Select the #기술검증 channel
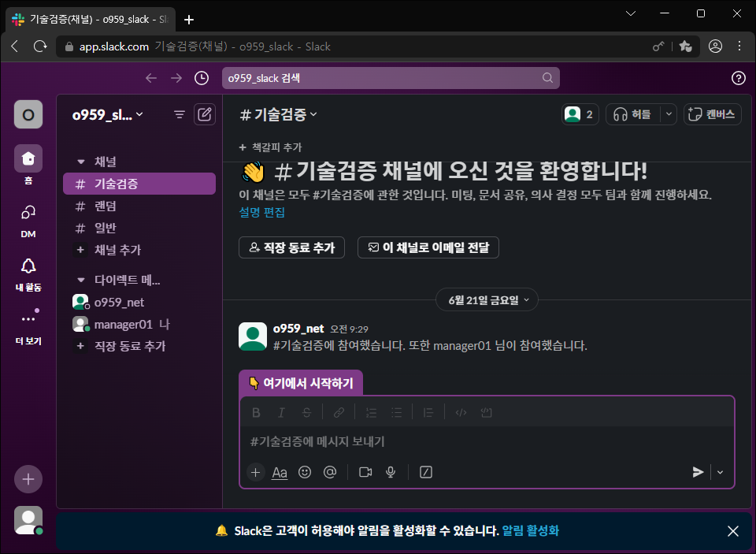The image size is (756, 554). click(139, 184)
